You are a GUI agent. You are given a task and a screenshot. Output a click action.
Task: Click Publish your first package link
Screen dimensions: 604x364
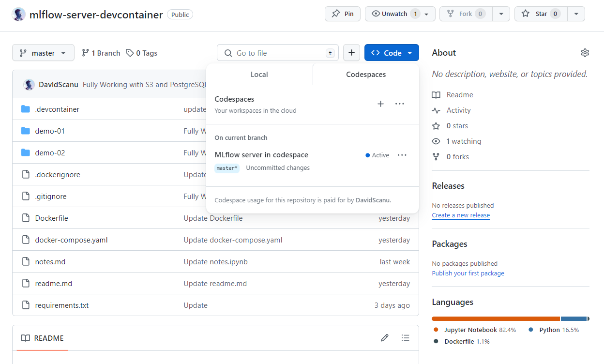tap(468, 273)
